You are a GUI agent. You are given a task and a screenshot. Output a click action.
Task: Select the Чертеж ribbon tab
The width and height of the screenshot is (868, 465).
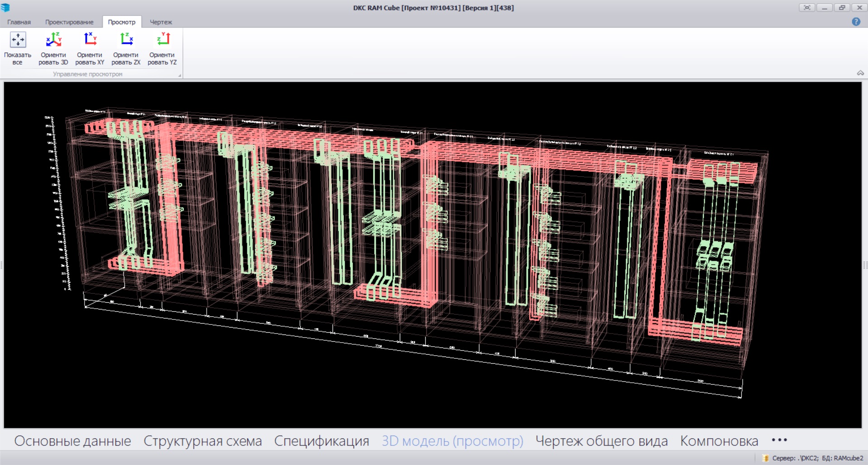tap(161, 22)
